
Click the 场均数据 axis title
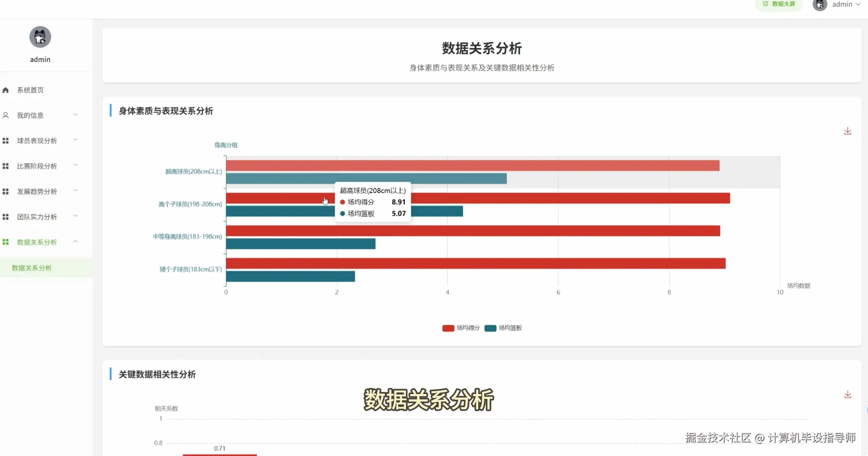point(799,286)
